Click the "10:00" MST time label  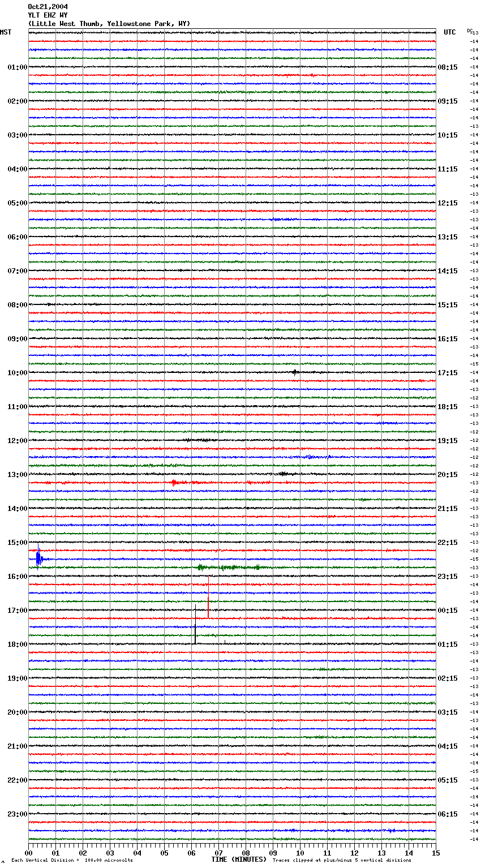(x=18, y=373)
